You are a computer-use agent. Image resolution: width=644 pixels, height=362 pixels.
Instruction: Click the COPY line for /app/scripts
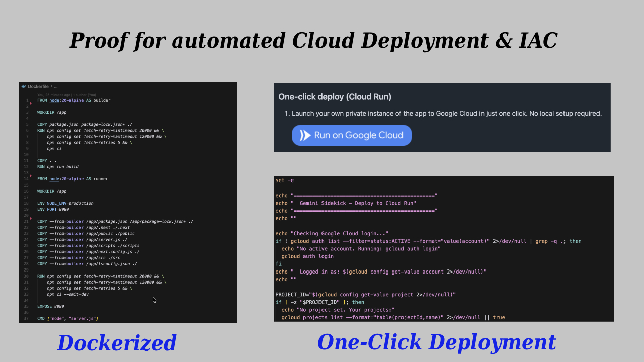click(x=89, y=246)
